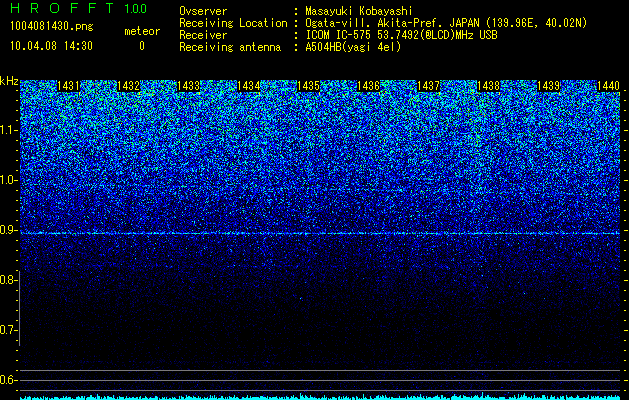
Task: Click the 1437 time marker
Action: pos(428,86)
